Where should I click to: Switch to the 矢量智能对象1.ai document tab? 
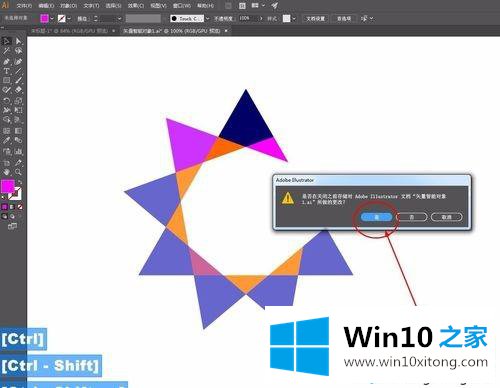pyautogui.click(x=172, y=31)
